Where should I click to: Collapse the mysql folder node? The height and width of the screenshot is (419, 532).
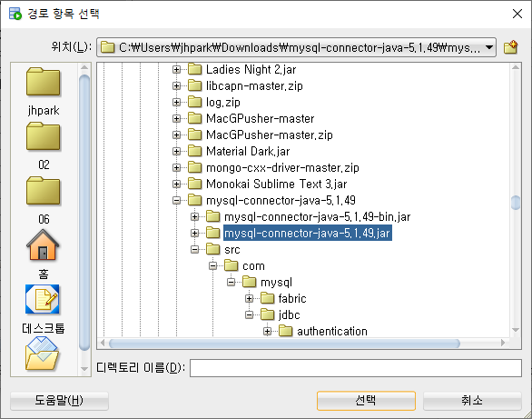tap(232, 282)
